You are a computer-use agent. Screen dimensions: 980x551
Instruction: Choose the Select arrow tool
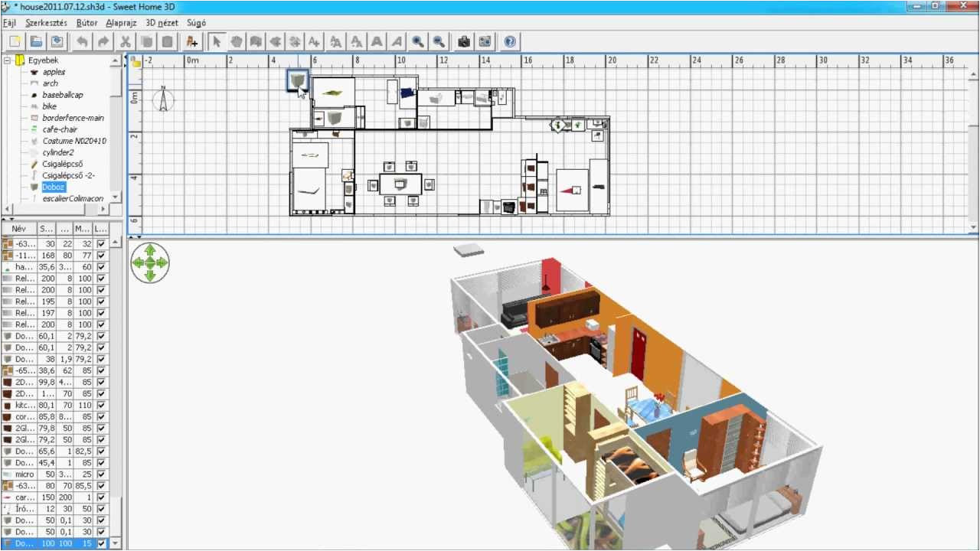[x=215, y=41]
